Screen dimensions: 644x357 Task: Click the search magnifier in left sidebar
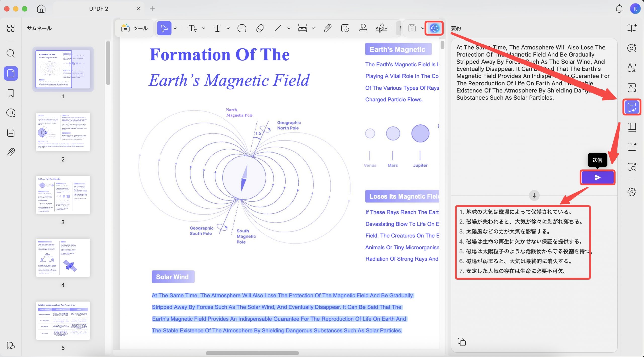11,53
